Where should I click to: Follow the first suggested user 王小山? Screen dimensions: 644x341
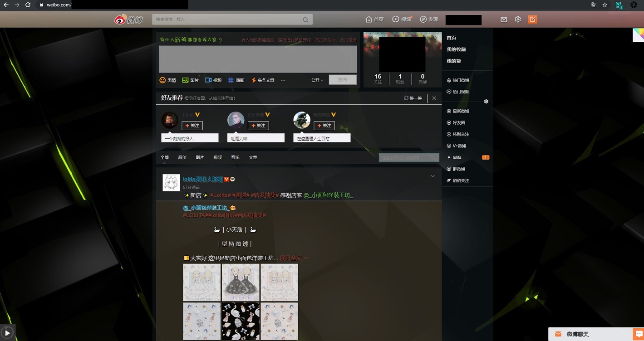(192, 126)
